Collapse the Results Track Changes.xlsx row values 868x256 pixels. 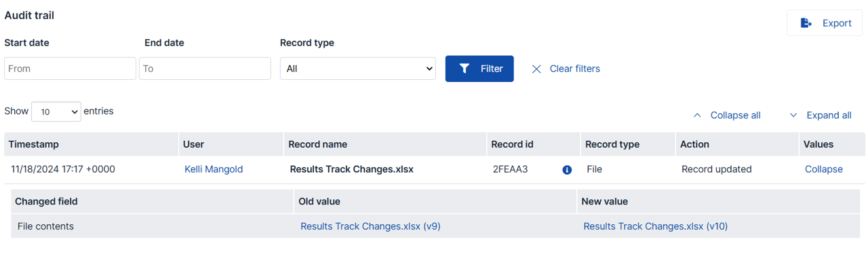pyautogui.click(x=823, y=169)
